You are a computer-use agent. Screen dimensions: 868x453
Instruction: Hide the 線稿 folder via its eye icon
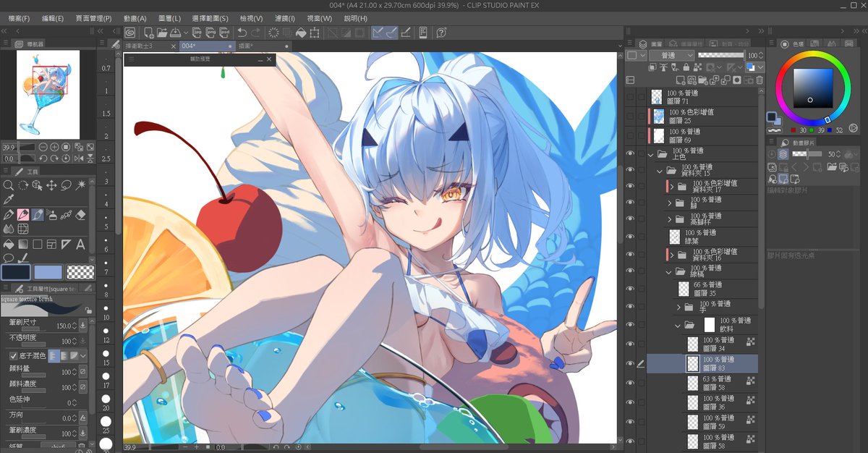click(x=630, y=271)
